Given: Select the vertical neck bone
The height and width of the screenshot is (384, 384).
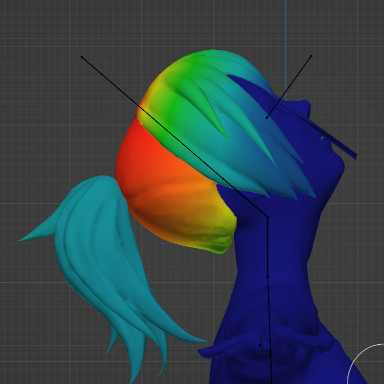Looking at the screenshot, I should (268, 247).
